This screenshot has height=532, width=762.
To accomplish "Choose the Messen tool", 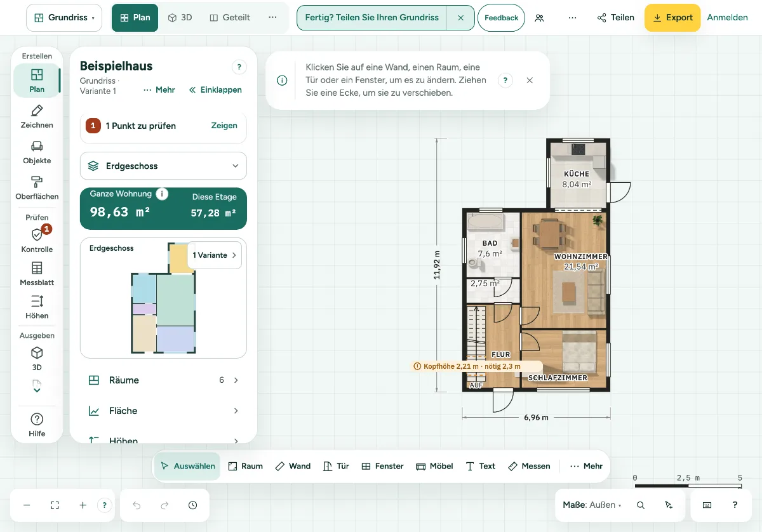I will (529, 466).
